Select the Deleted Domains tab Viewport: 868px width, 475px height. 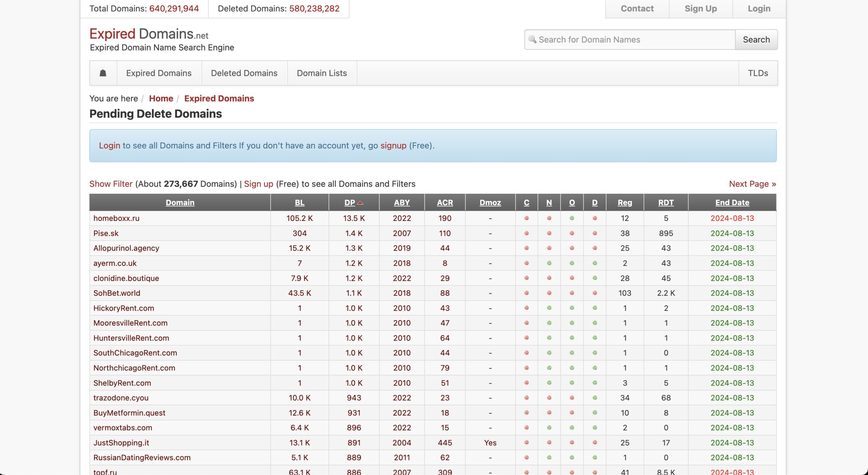pos(244,73)
